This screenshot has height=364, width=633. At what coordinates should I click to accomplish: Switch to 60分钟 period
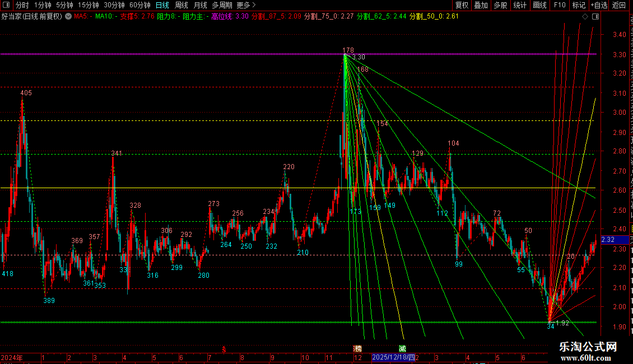pyautogui.click(x=140, y=5)
